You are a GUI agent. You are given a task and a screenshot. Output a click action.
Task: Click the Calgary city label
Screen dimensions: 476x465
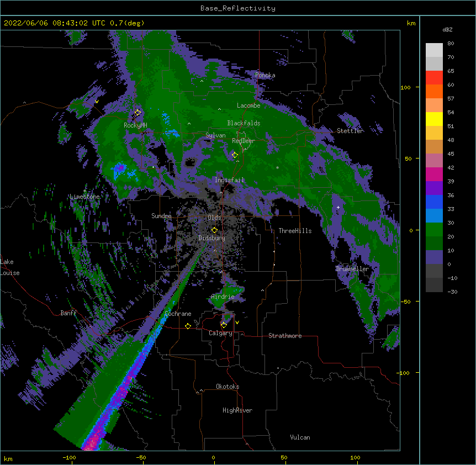[x=220, y=333]
